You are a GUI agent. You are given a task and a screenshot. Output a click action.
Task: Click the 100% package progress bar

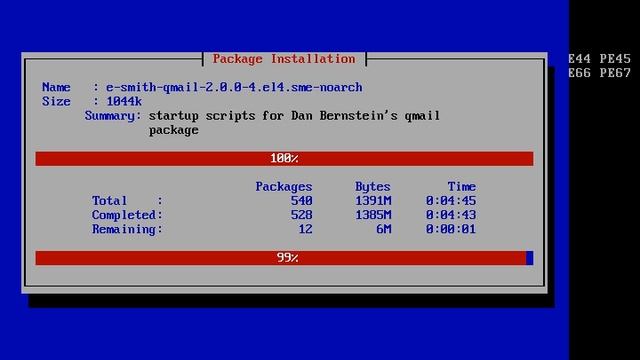tap(284, 158)
